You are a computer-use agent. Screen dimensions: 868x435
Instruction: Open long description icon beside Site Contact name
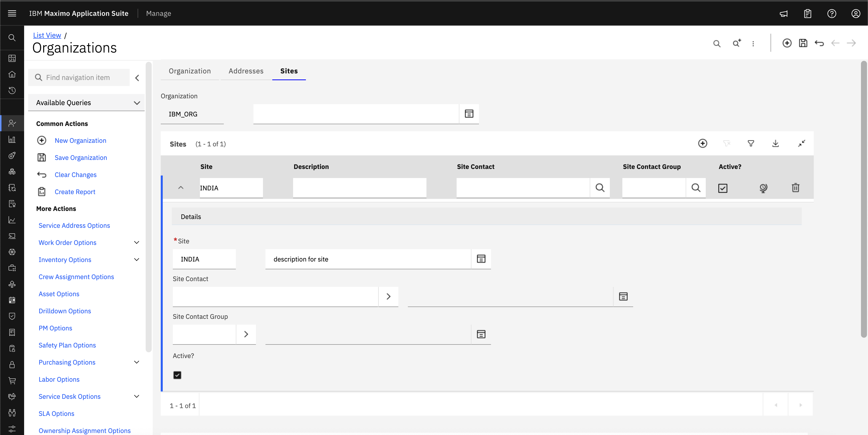click(623, 296)
